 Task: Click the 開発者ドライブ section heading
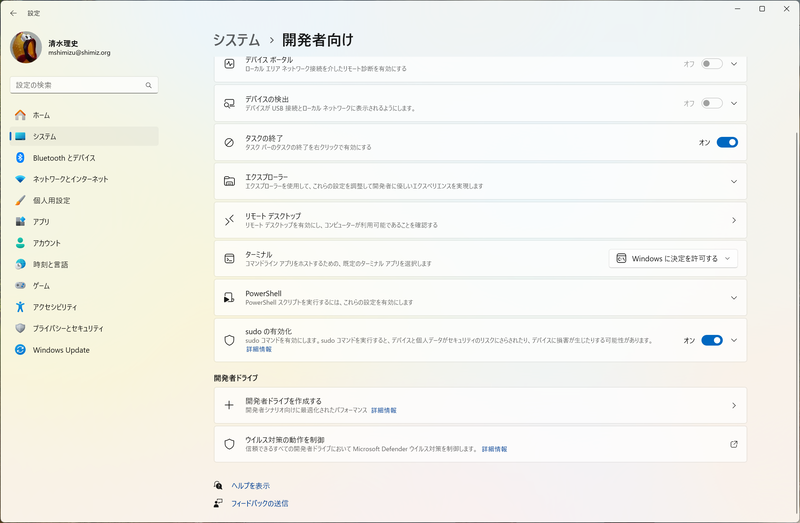coord(236,378)
